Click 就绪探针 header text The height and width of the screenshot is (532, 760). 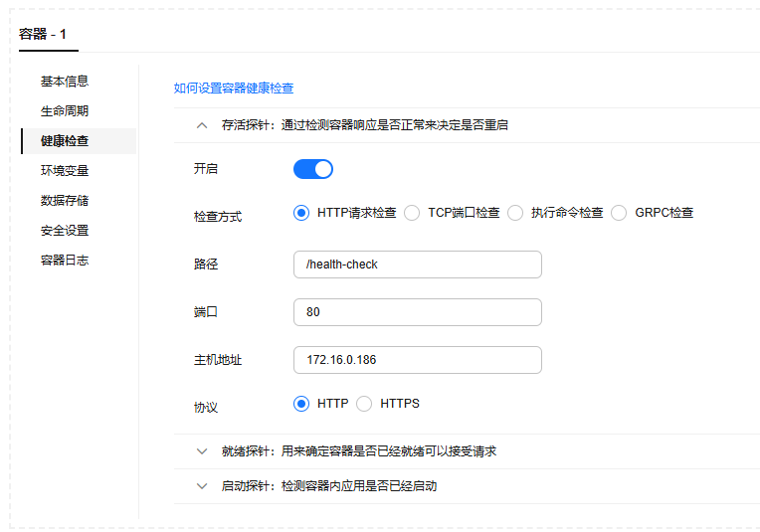point(359,451)
